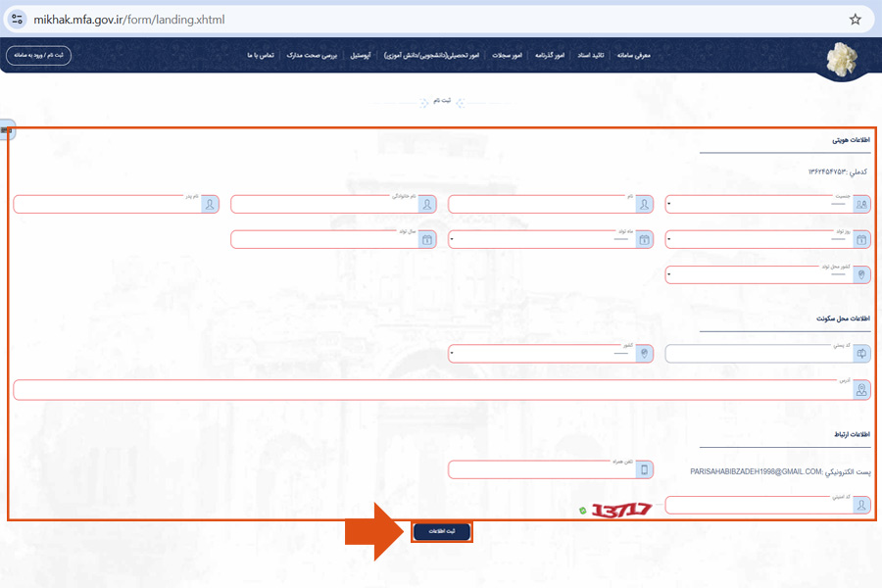The image size is (882, 588).
Task: Bookmark this page with the star icon
Action: coord(855,19)
